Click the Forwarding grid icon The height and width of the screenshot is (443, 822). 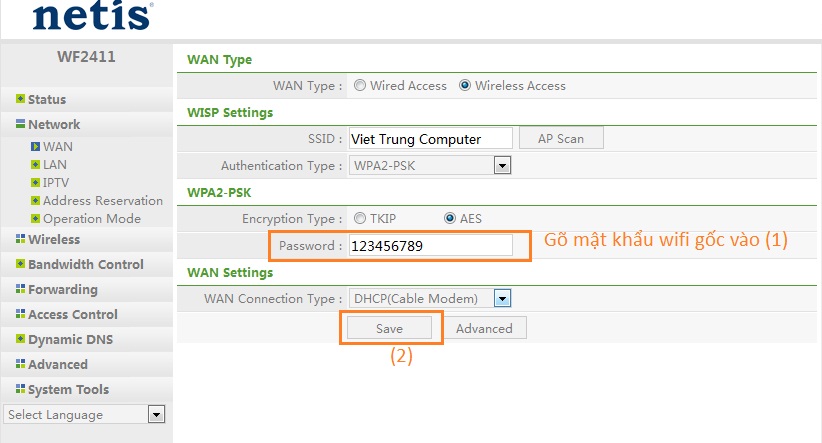click(20, 289)
